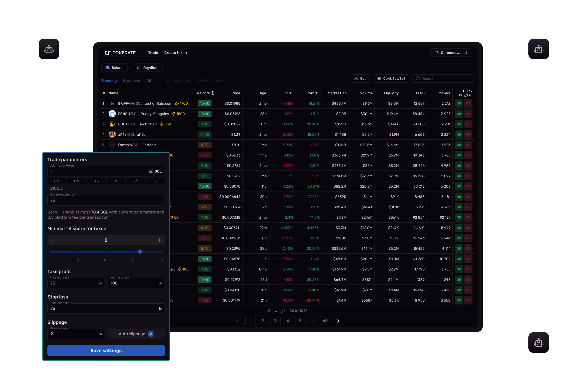
Task: Click the TR Score info icon
Action: point(212,93)
